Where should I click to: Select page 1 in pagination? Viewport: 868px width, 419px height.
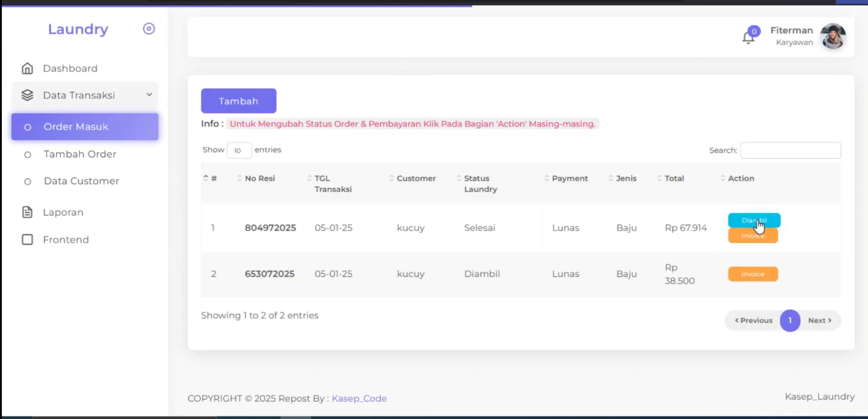790,320
